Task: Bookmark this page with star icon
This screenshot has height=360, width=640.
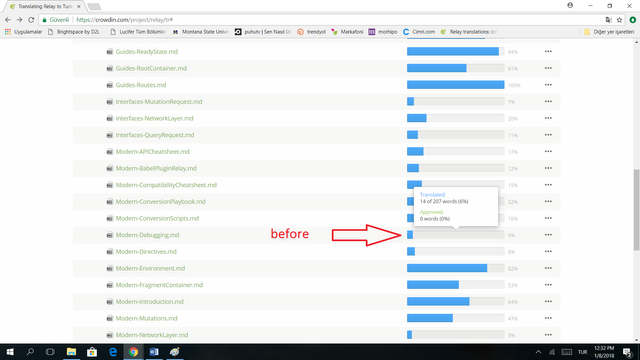Action: (619, 20)
